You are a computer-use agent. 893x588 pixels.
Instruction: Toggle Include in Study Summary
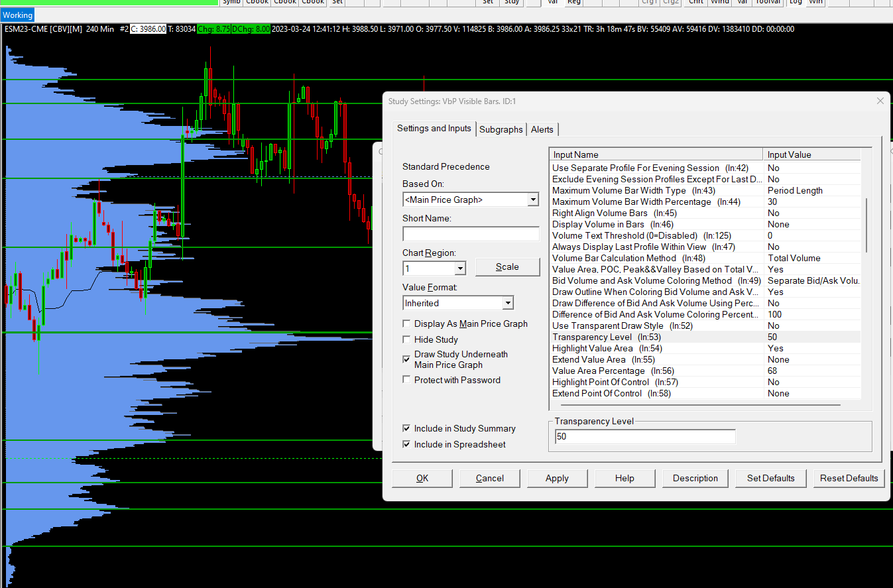406,428
